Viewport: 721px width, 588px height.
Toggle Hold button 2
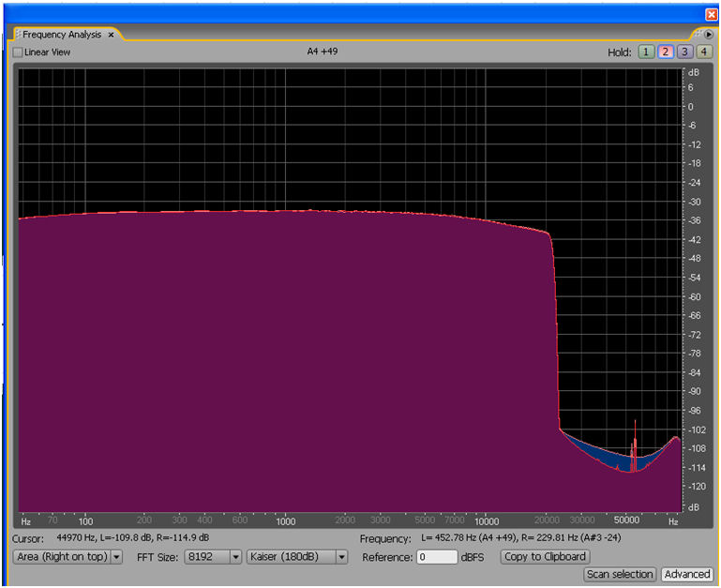pos(665,52)
